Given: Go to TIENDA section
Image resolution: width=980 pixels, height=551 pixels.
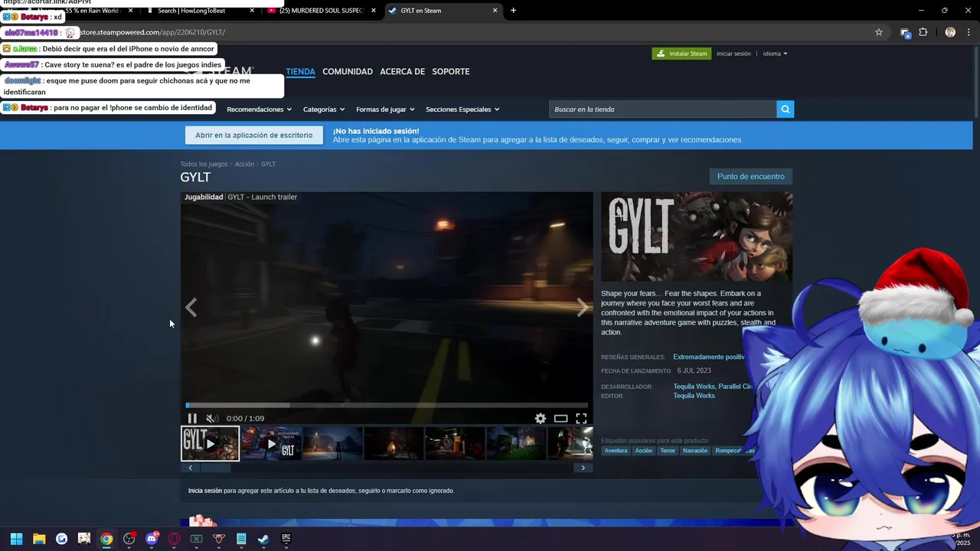Looking at the screenshot, I should point(300,72).
